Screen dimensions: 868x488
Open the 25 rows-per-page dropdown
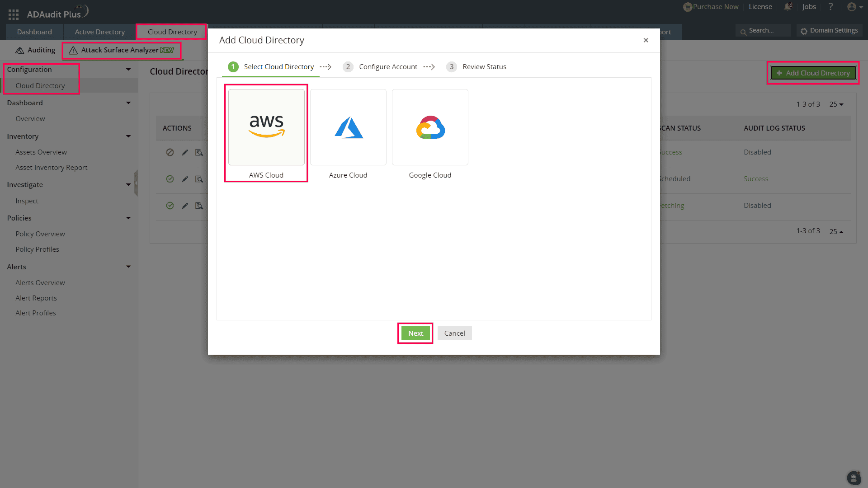point(836,104)
